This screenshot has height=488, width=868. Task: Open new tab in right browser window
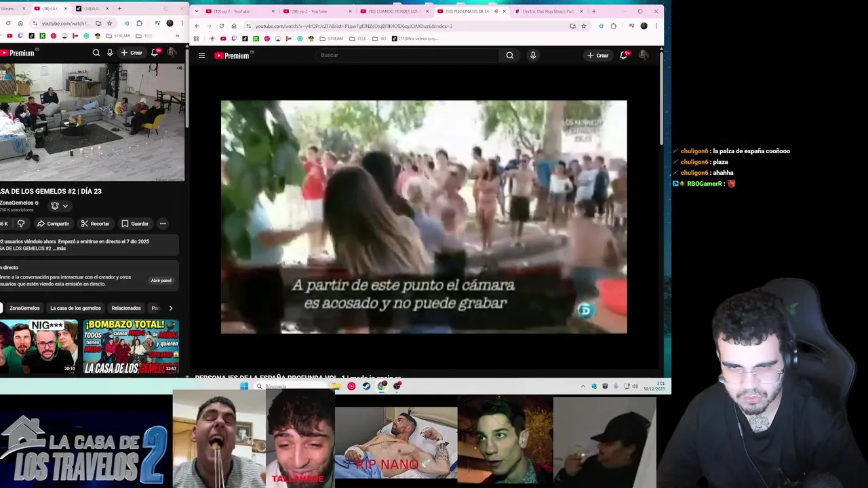(x=593, y=11)
